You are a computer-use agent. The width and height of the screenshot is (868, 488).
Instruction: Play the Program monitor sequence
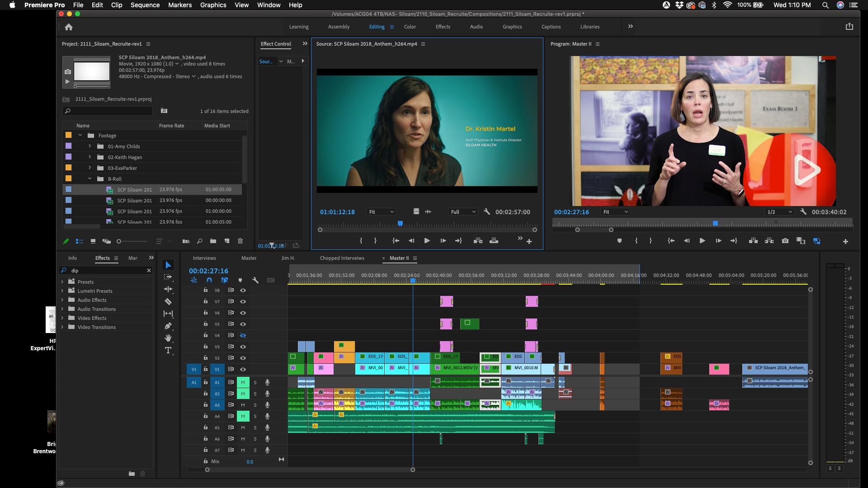(x=702, y=241)
